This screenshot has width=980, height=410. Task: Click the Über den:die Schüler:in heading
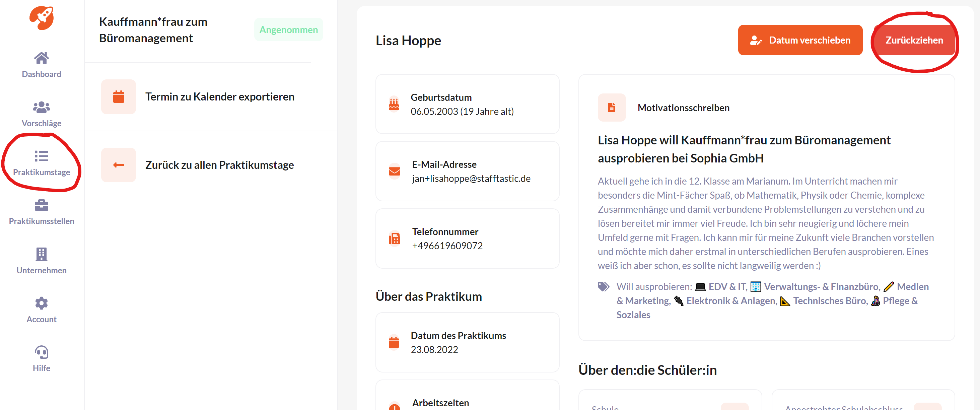(x=647, y=370)
